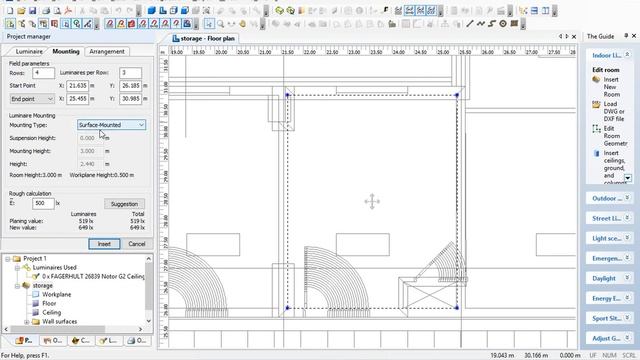Select the bottom P... project panel tab
Screen dimensions: 640x360
24,340
